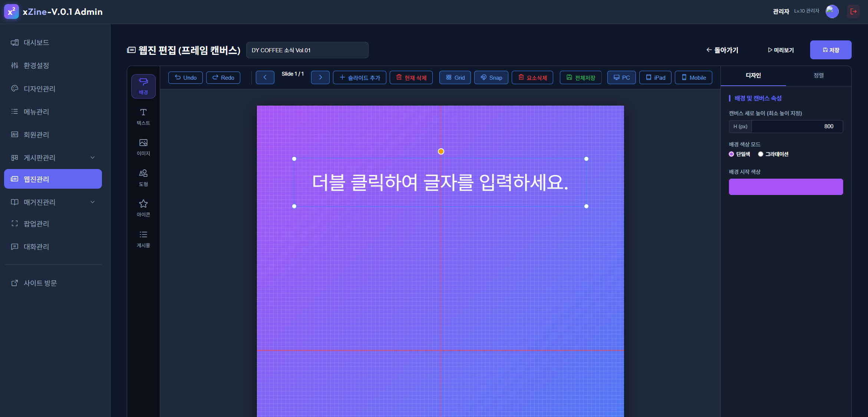Select the 이미지 image tool

tap(143, 148)
